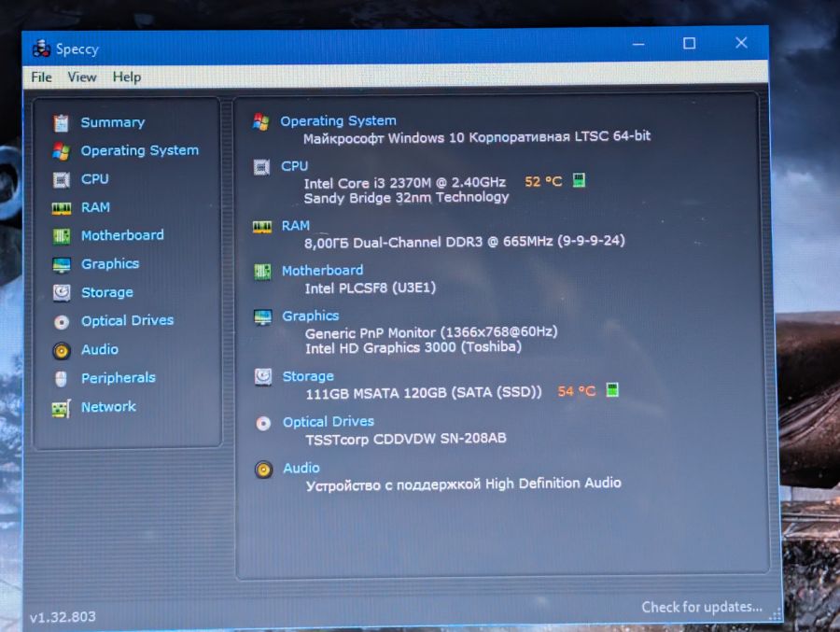Minimize the Speccy window
Image resolution: width=840 pixels, height=632 pixels.
638,44
